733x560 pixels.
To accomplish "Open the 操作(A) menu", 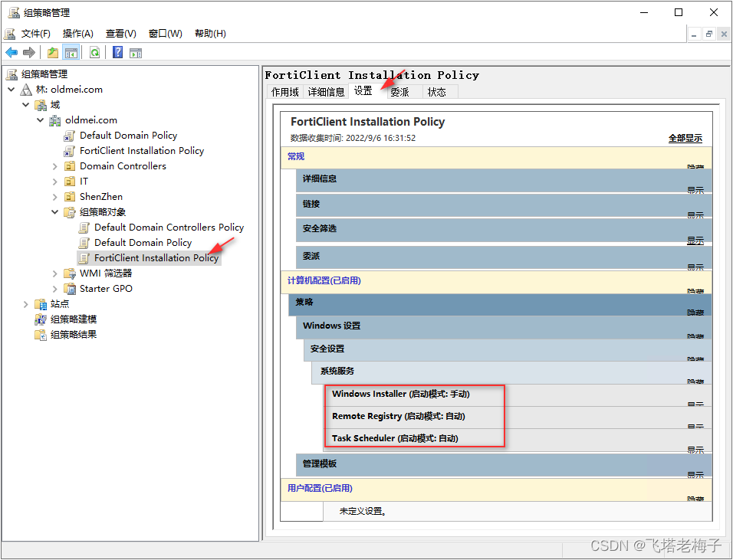I will (78, 34).
